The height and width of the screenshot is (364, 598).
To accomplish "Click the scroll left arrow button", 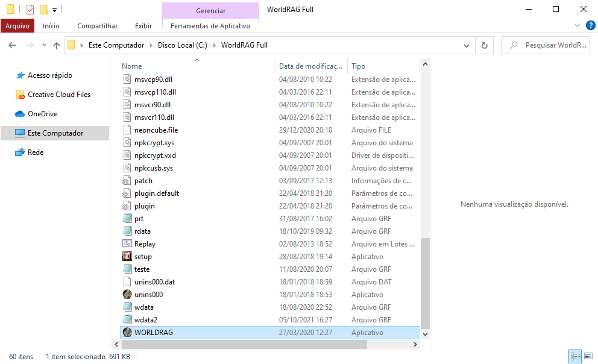I will coord(116,344).
